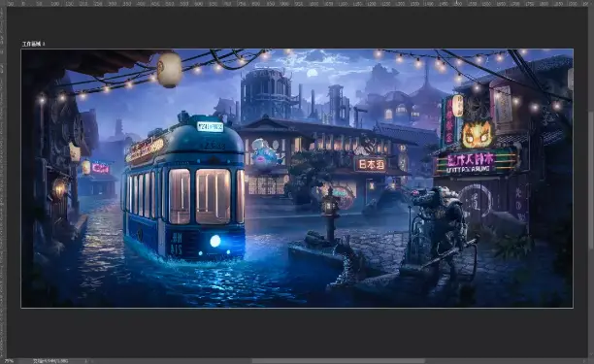Click the ruler origin corner box
594x364 pixels.
3,3
